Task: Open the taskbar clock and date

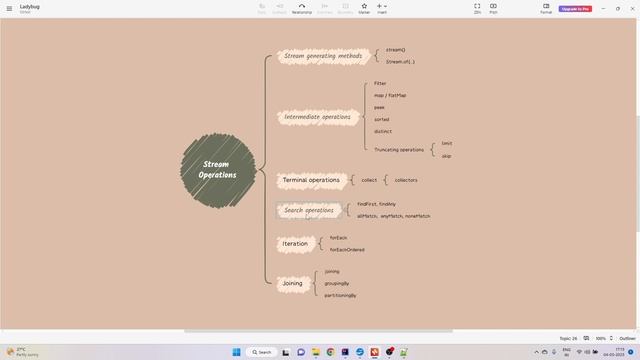Action: pyautogui.click(x=614, y=352)
